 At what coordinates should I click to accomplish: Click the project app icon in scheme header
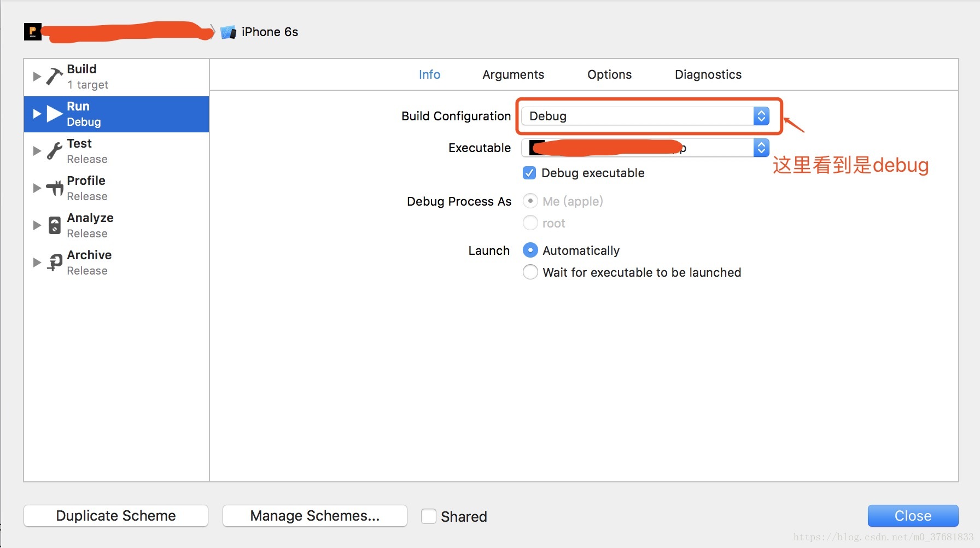click(x=33, y=32)
